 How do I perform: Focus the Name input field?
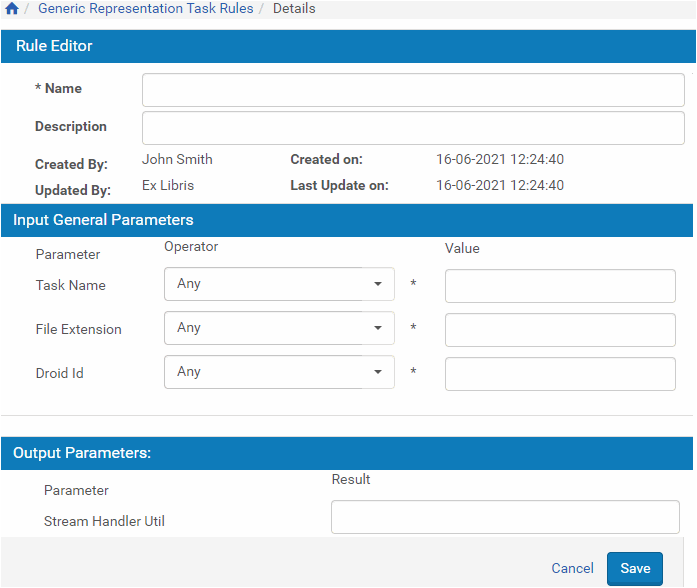pyautogui.click(x=413, y=90)
